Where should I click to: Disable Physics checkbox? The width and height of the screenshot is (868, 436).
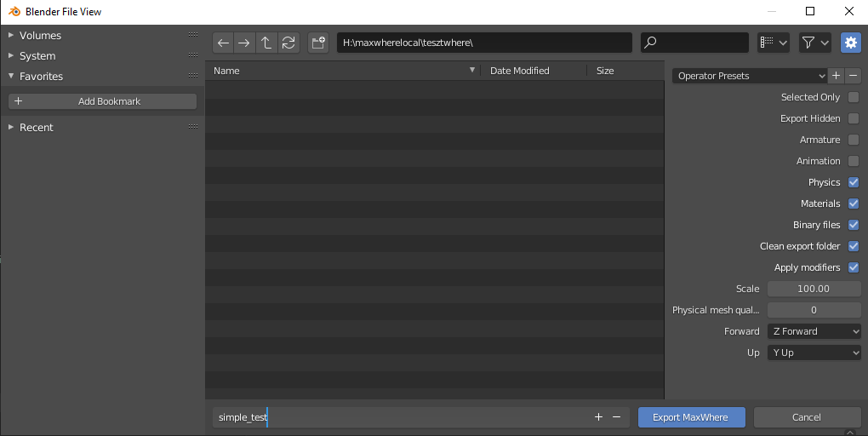(x=854, y=182)
